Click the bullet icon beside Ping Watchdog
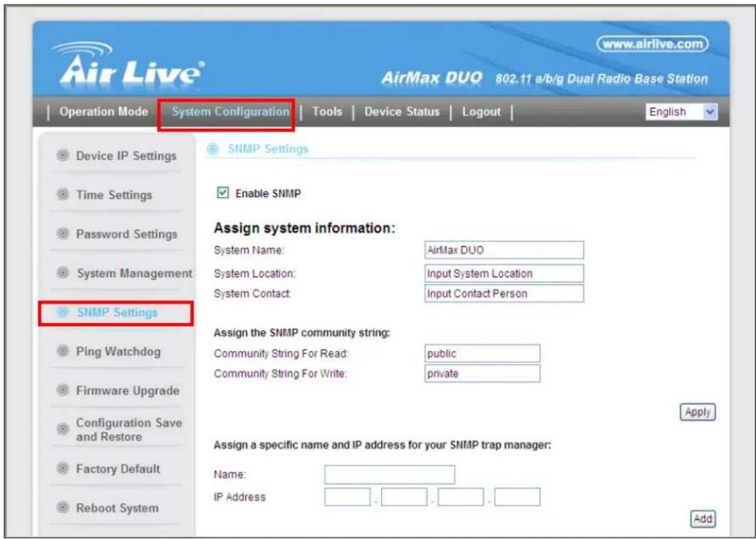Screen dimensions: 756x539 [62, 350]
